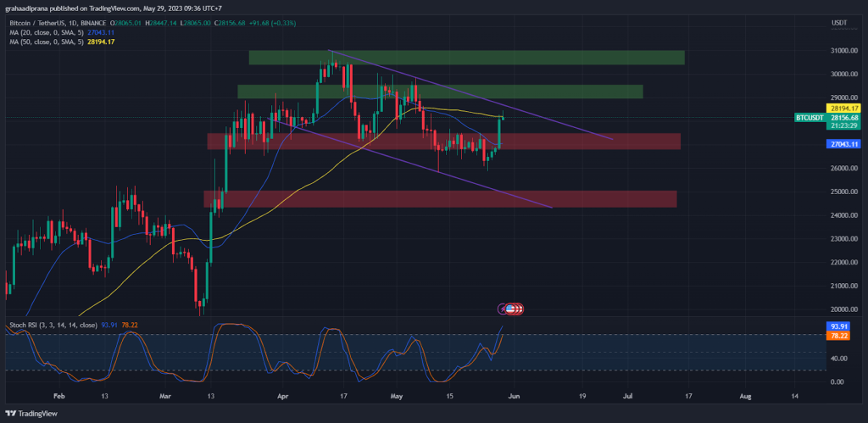Screen dimensions: 868x423
Task: Click the Aug label on time axis
Action: coord(746,397)
